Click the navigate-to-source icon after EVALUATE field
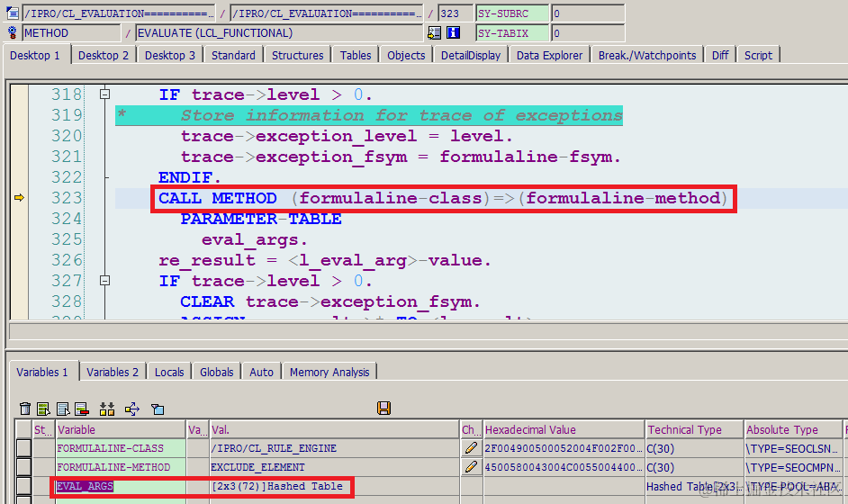The height and width of the screenshot is (504, 848). (x=434, y=33)
